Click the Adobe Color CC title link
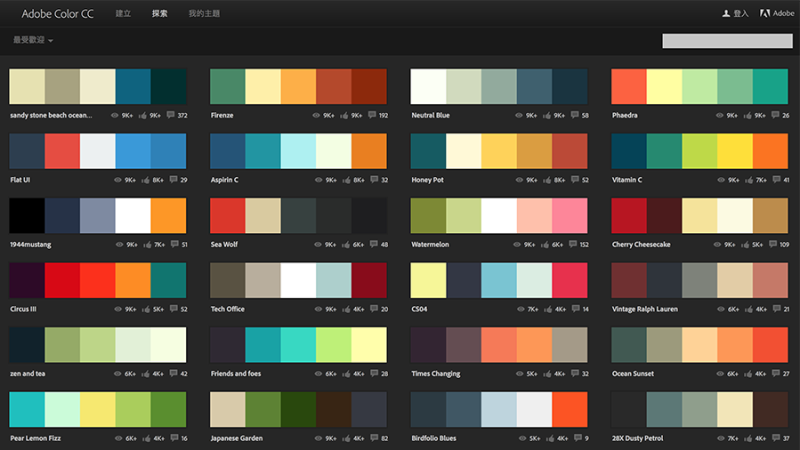The width and height of the screenshot is (800, 450). (58, 14)
